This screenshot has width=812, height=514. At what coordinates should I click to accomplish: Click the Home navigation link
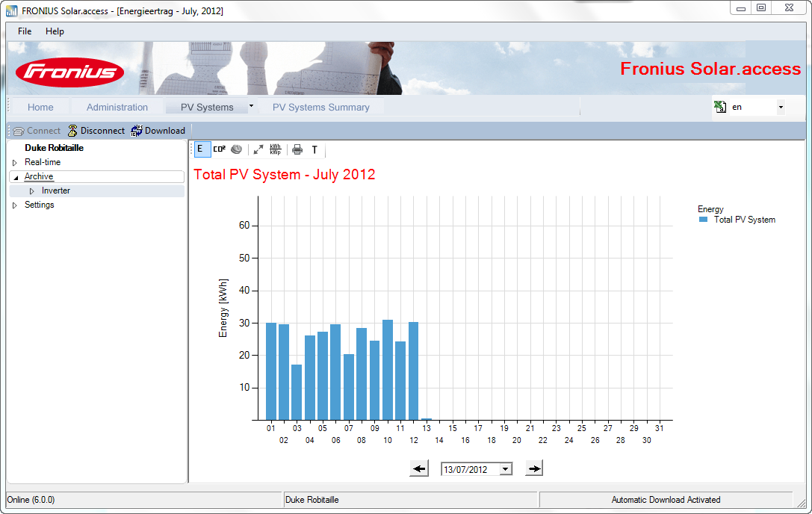40,107
